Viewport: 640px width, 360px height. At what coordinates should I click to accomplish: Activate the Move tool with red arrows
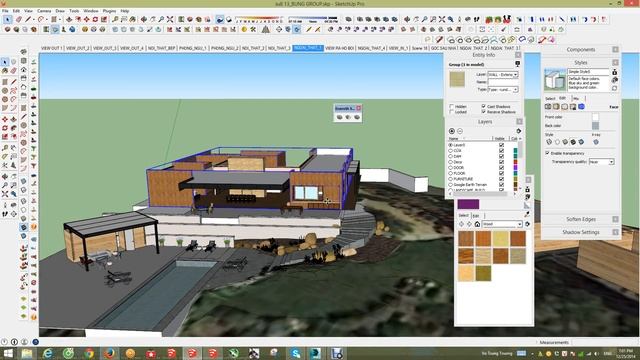[x=87, y=19]
